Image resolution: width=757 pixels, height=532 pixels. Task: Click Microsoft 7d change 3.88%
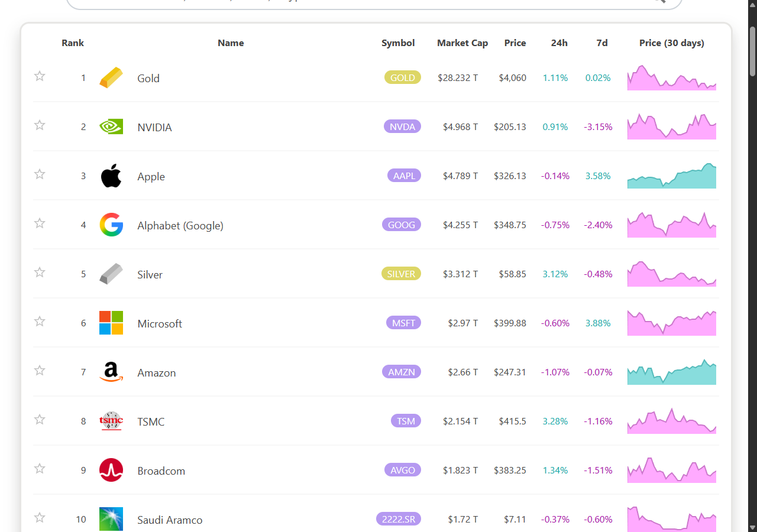tap(598, 323)
